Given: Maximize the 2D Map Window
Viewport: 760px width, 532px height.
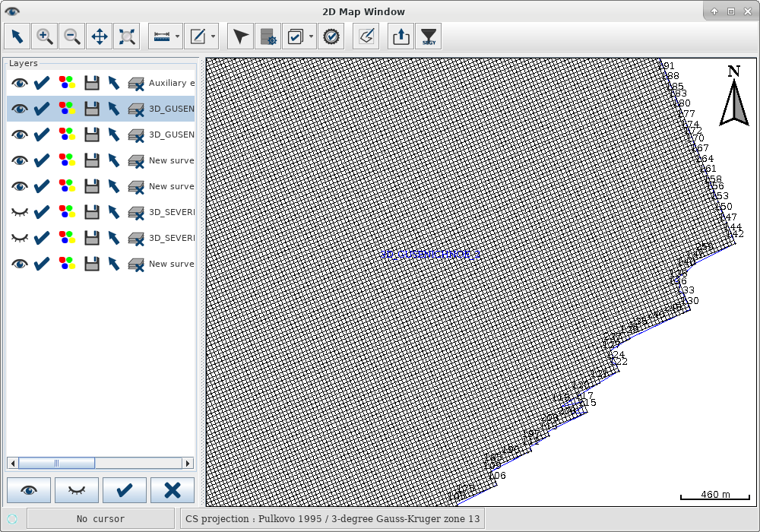Looking at the screenshot, I should 731,11.
